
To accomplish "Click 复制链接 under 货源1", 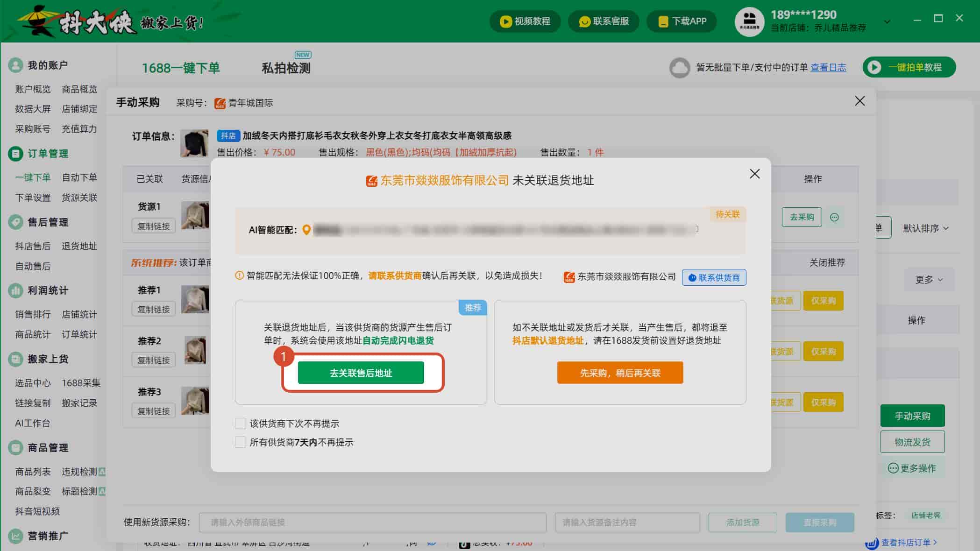I will click(x=153, y=226).
